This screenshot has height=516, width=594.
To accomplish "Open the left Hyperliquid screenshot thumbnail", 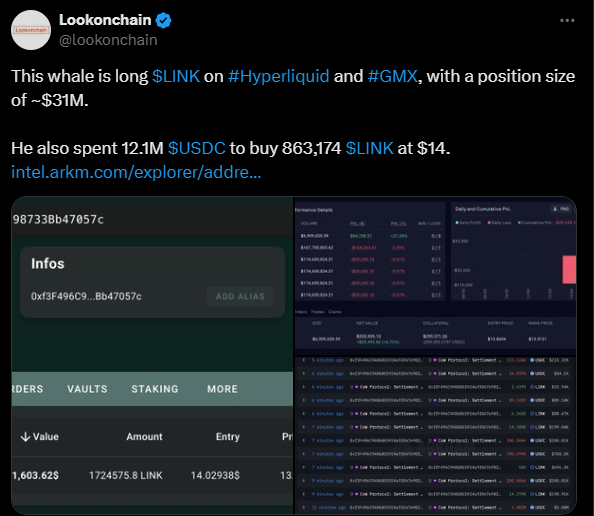I will (x=152, y=355).
